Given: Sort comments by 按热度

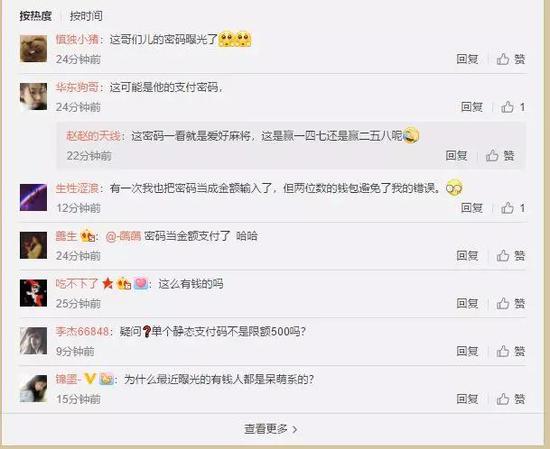Looking at the screenshot, I should [x=35, y=16].
